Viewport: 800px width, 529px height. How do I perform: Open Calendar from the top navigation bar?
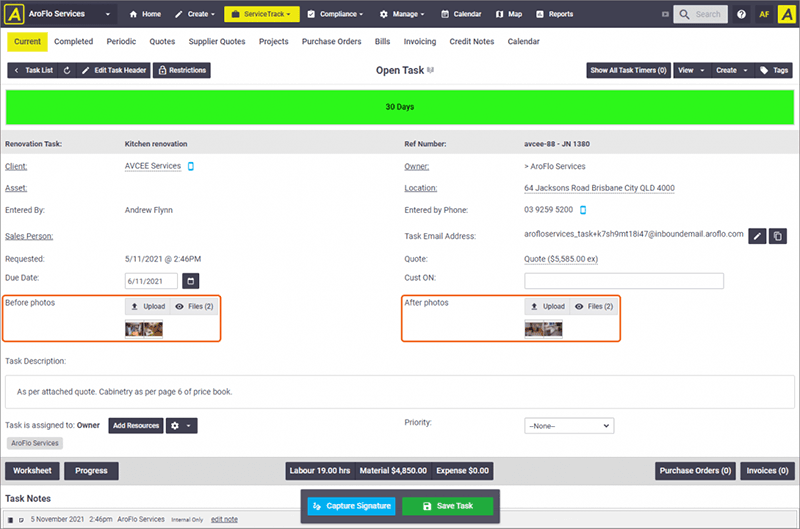tap(461, 14)
